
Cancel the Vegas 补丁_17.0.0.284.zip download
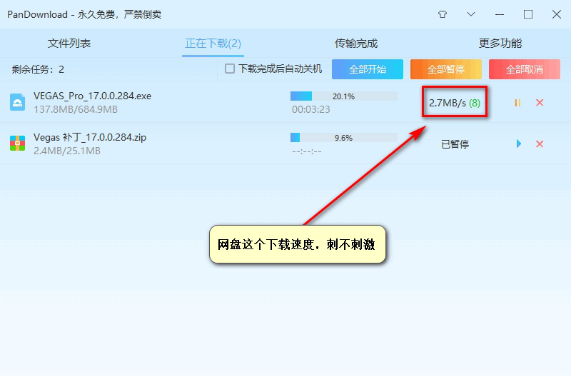point(540,144)
